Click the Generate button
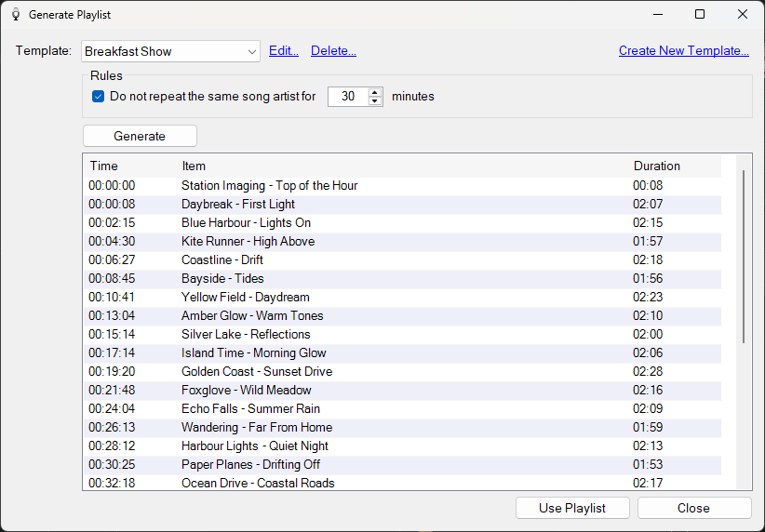Image resolution: width=765 pixels, height=532 pixels. [x=140, y=136]
